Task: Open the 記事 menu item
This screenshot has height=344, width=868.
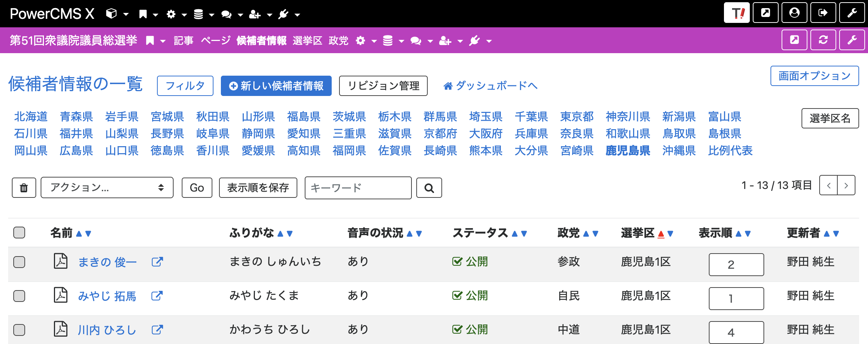Action: point(183,41)
